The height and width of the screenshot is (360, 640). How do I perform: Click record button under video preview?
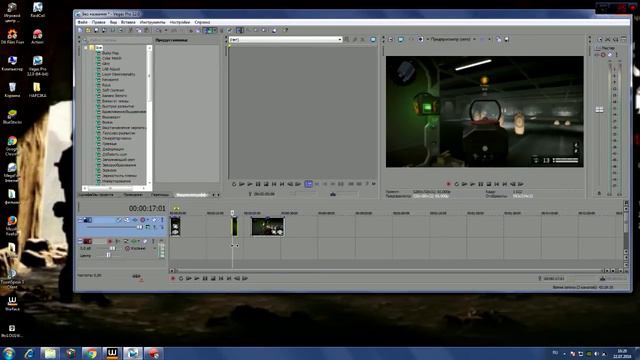click(x=449, y=184)
